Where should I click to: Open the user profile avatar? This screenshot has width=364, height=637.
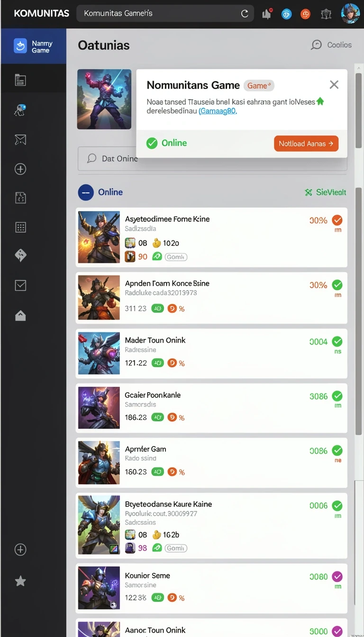pyautogui.click(x=351, y=14)
